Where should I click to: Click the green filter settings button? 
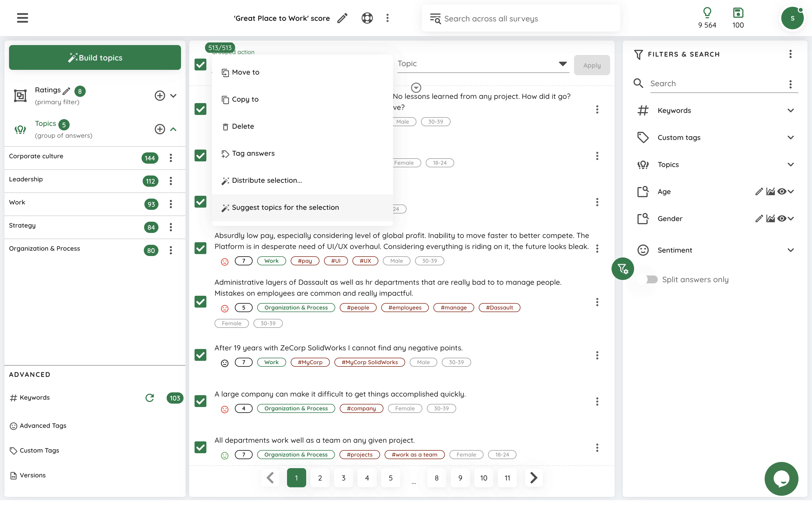click(623, 269)
